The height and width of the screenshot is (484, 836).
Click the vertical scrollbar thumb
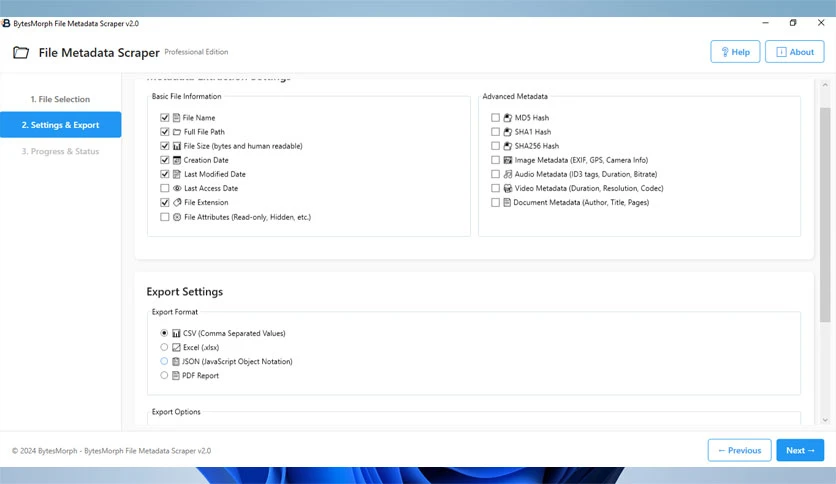click(x=825, y=215)
